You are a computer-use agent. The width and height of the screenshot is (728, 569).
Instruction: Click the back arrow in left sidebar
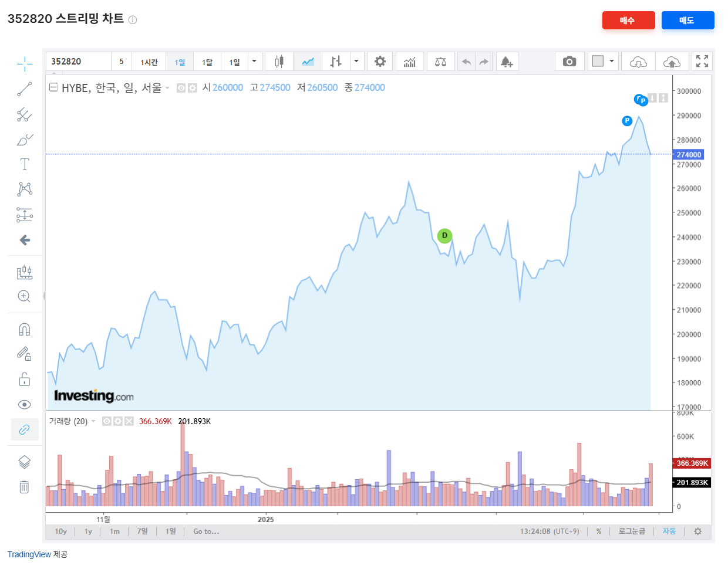coord(25,240)
